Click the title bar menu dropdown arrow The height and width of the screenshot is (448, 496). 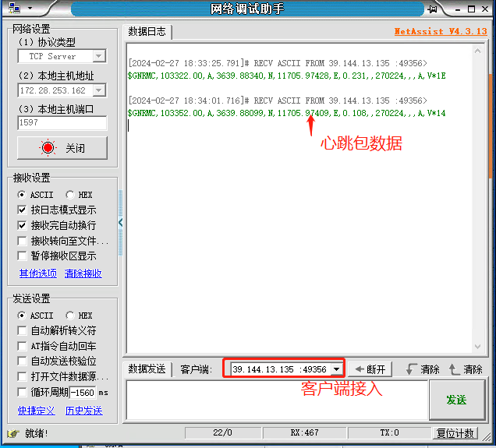30,9
